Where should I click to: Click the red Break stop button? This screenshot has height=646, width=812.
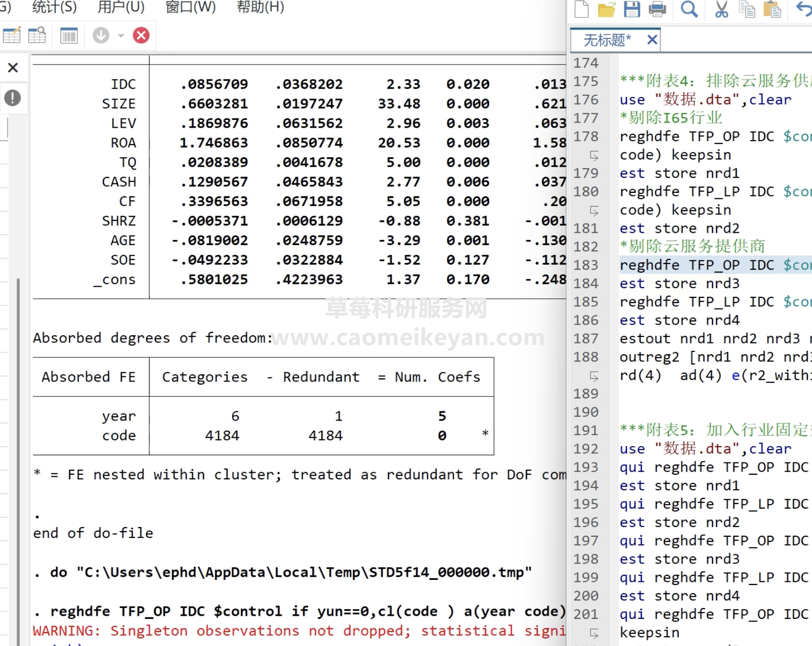[x=141, y=35]
